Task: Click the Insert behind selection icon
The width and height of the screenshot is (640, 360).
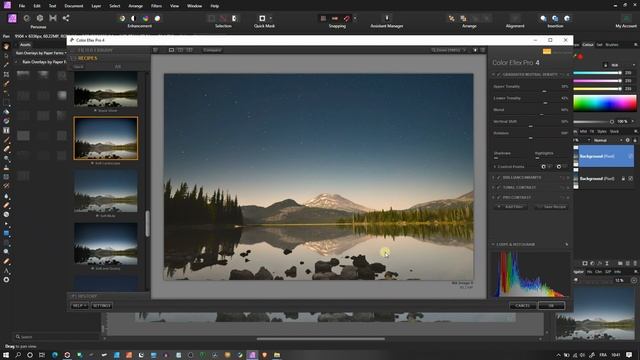Action: point(543,18)
